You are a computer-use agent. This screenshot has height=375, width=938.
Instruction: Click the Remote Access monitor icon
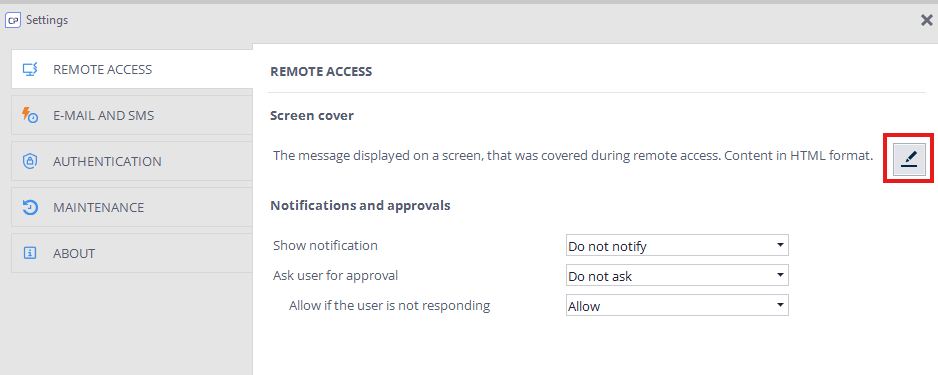coord(31,69)
